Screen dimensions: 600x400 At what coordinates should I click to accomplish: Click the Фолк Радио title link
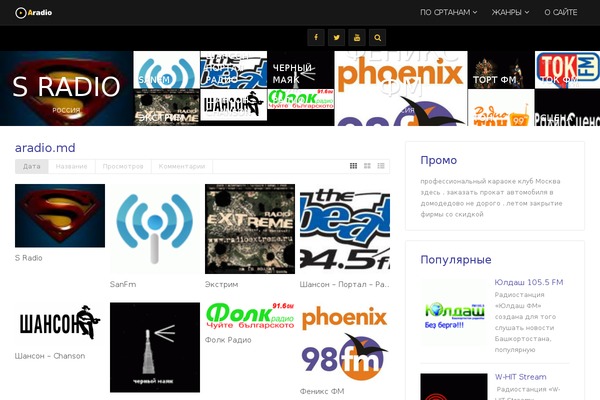point(228,340)
